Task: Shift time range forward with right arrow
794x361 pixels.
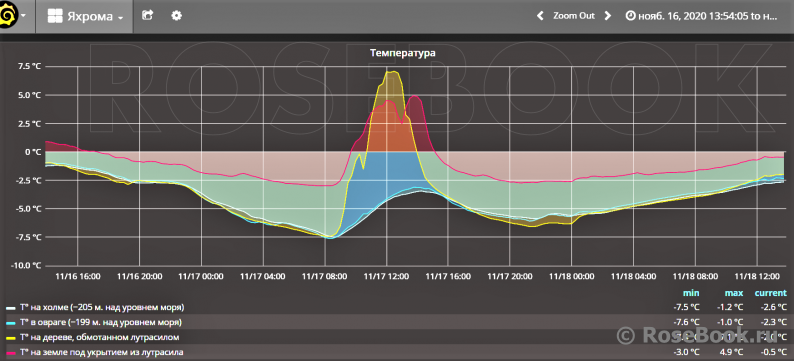Action: [608, 16]
